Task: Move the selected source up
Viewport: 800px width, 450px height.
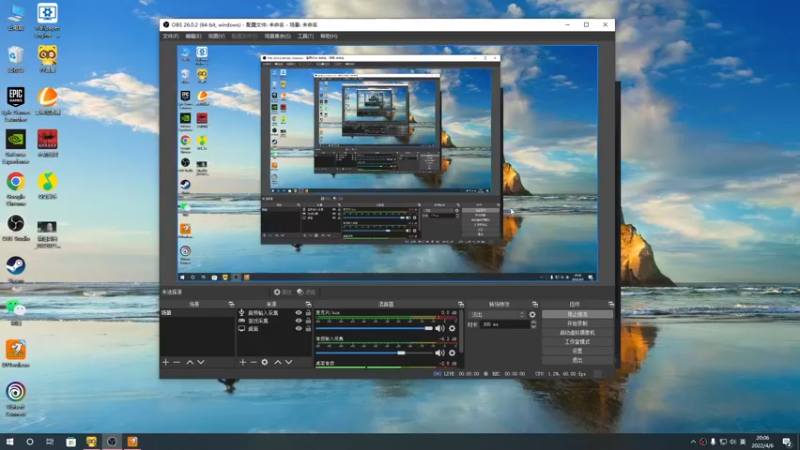Action: pos(278,362)
